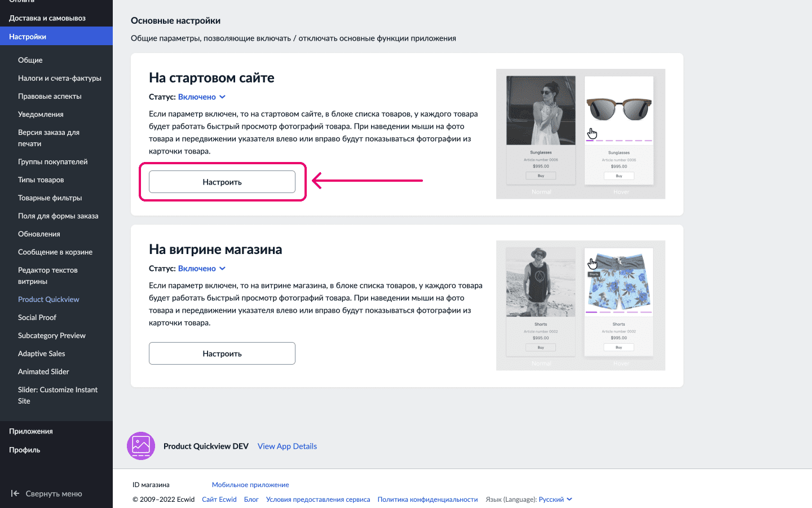The image size is (812, 508).
Task: Select 'Настройки' in the sidebar menu
Action: [x=28, y=37]
